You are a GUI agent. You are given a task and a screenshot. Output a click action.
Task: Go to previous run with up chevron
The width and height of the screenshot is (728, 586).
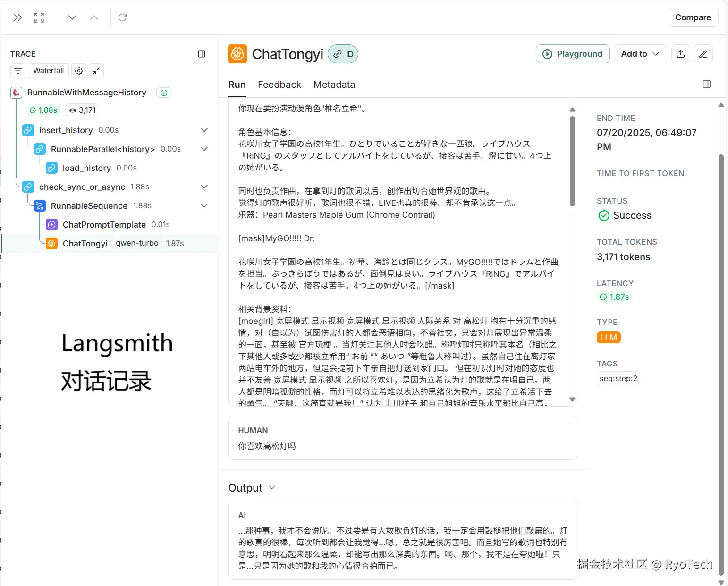coord(94,17)
